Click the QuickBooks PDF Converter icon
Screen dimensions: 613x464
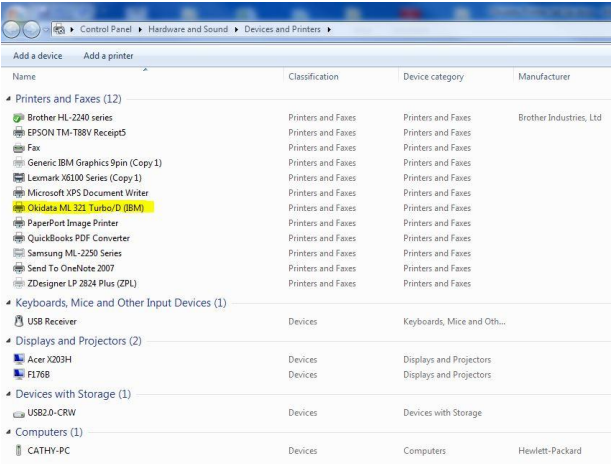[x=19, y=238]
